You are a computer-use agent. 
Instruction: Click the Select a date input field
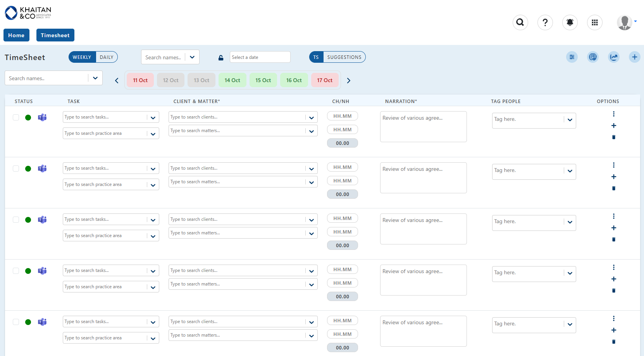coord(260,57)
